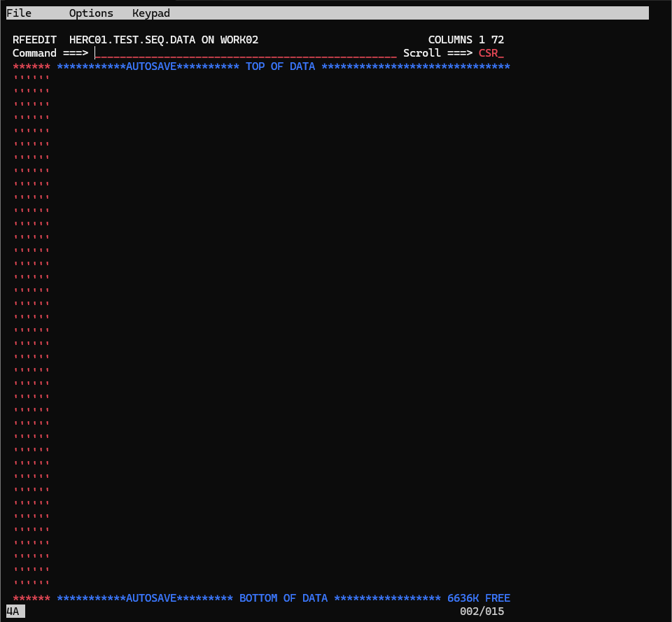
Task: Click the 002/015 cursor position indicator
Action: [x=482, y=612]
